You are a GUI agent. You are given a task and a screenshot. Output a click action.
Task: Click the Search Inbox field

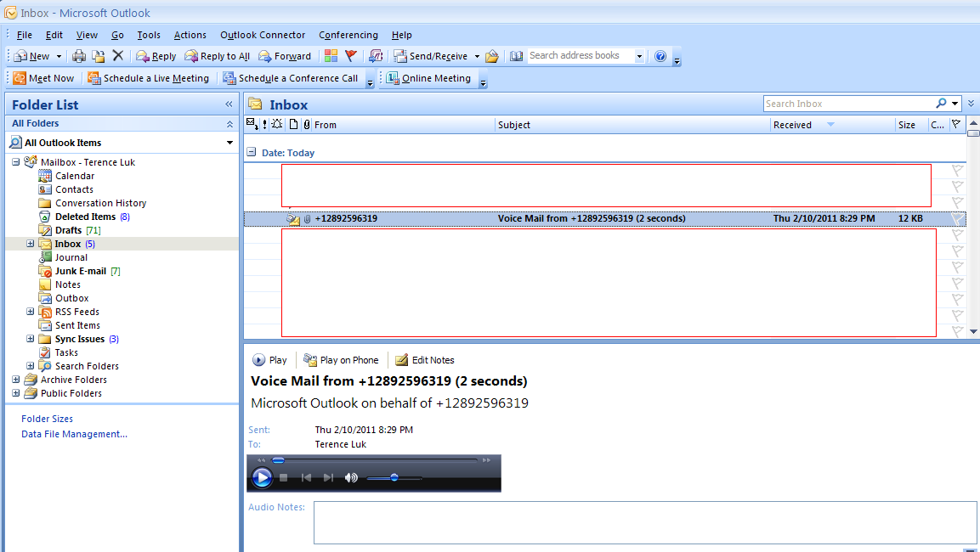click(848, 104)
